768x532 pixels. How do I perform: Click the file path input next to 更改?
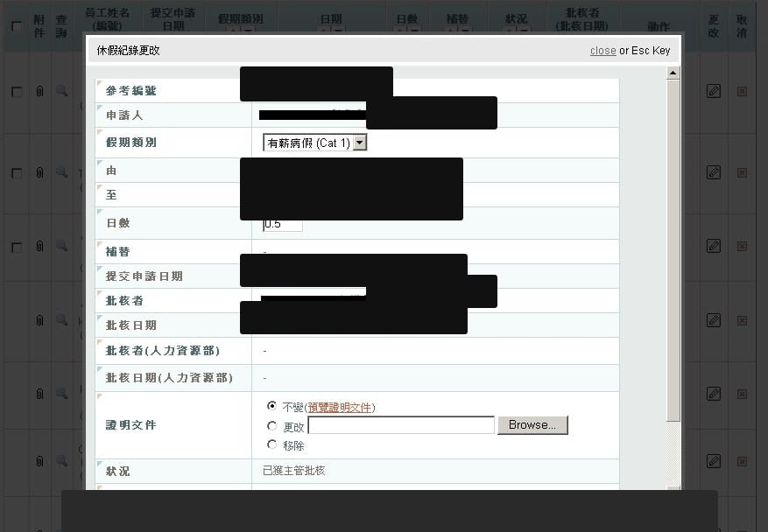tap(401, 425)
